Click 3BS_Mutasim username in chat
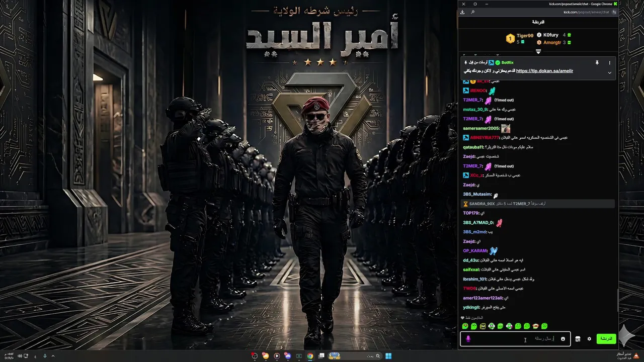644x362 pixels. click(476, 194)
